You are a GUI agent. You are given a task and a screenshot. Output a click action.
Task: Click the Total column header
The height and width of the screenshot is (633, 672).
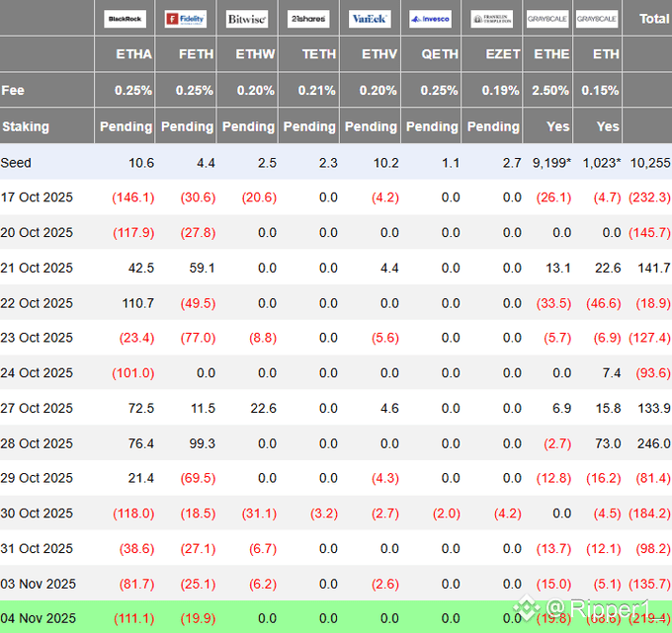(654, 19)
